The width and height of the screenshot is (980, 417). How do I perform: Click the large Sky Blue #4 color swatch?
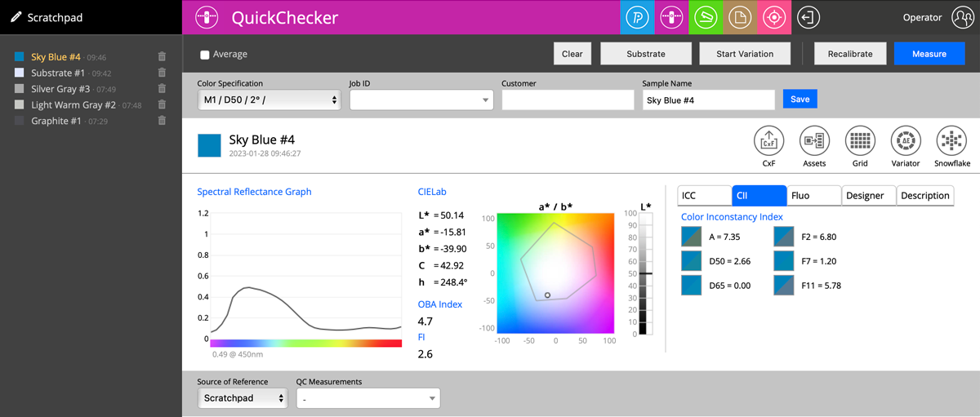209,145
